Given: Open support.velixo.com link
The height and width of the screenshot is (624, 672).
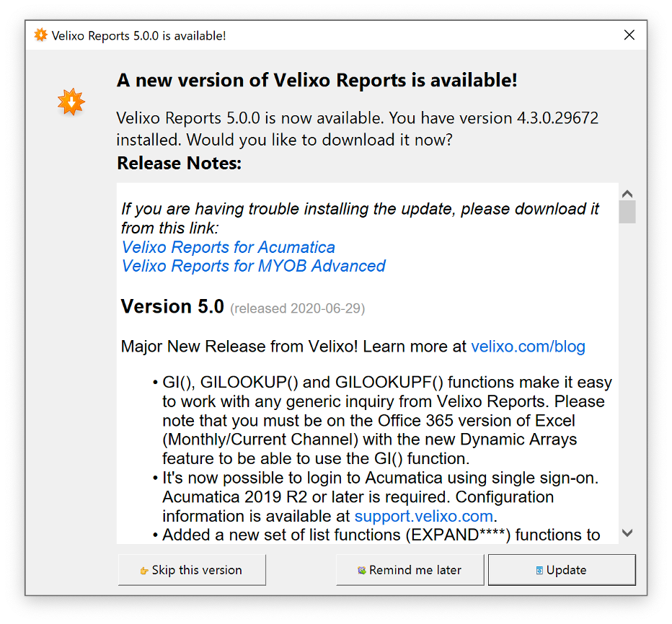Looking at the screenshot, I should (423, 516).
